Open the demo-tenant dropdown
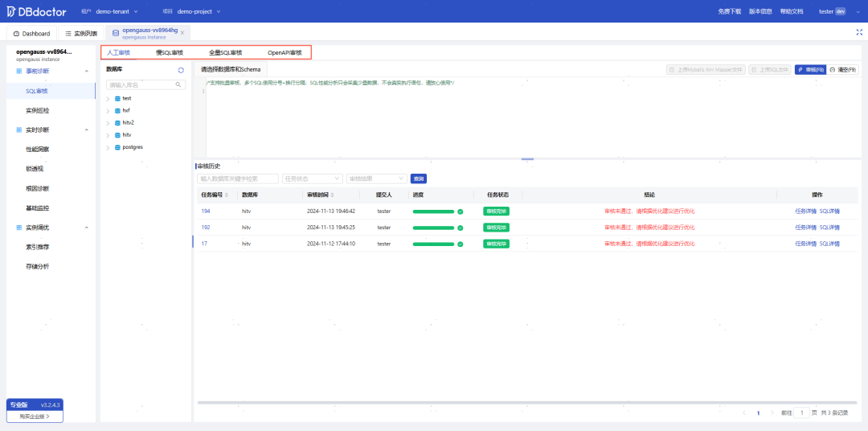 pyautogui.click(x=117, y=11)
